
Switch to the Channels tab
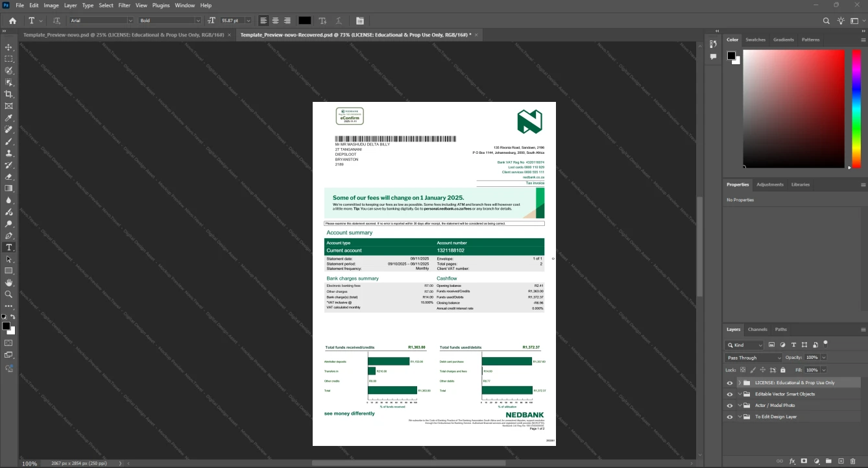coord(758,329)
